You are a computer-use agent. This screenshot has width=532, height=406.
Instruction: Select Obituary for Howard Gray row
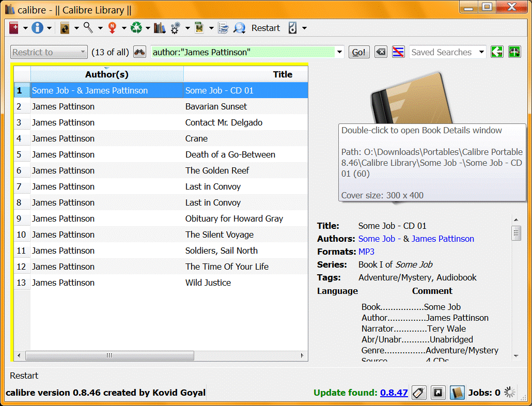(161, 218)
